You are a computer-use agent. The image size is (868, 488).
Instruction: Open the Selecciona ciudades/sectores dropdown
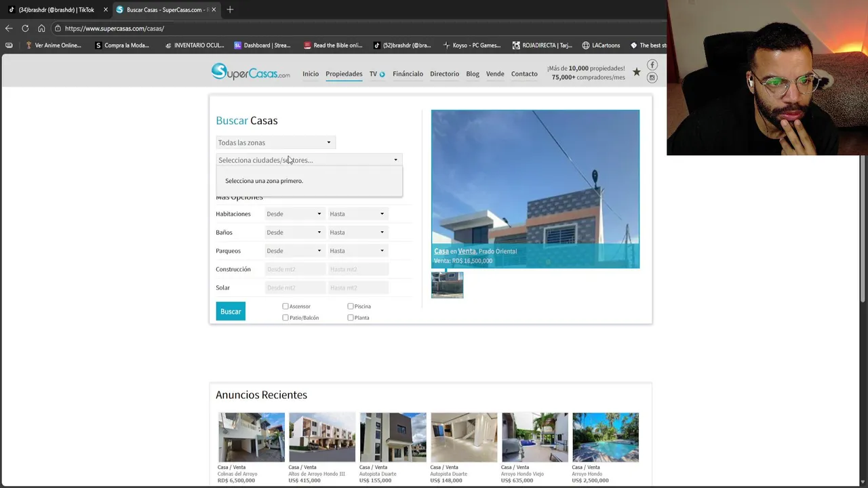(309, 160)
